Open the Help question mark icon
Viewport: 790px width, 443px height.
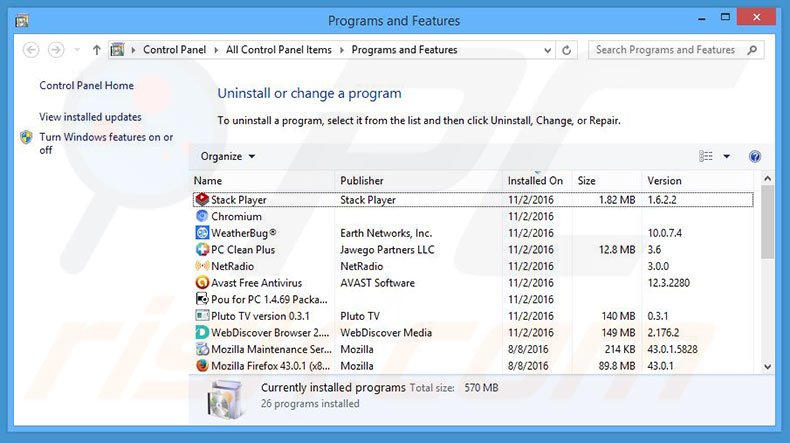click(x=754, y=157)
